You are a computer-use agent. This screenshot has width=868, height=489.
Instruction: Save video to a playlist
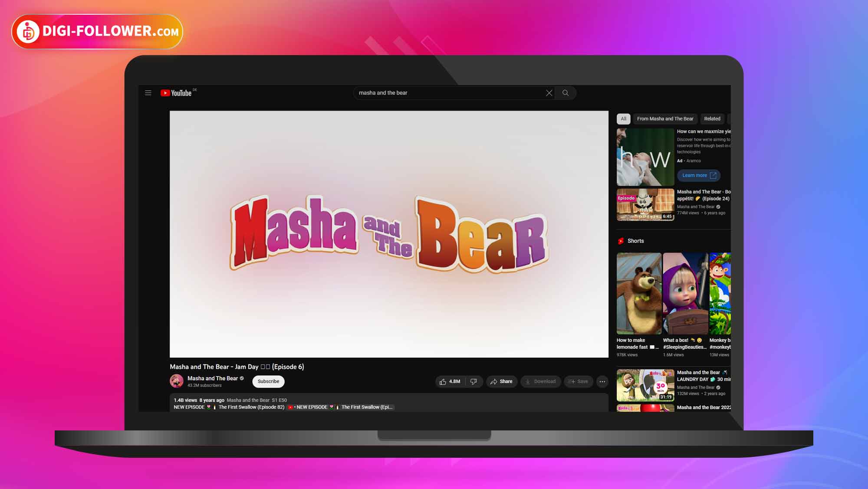coord(578,381)
